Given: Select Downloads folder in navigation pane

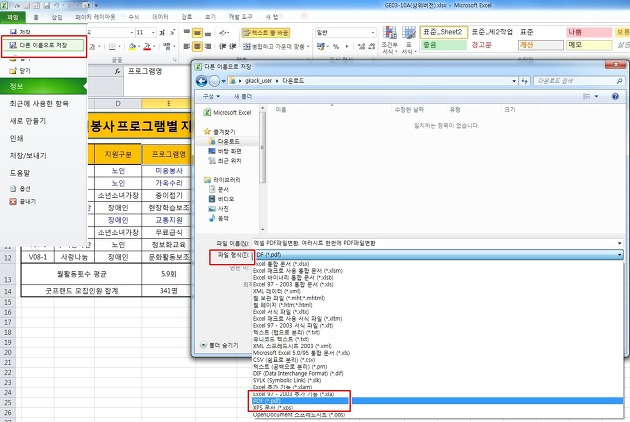Looking at the screenshot, I should point(224,141).
